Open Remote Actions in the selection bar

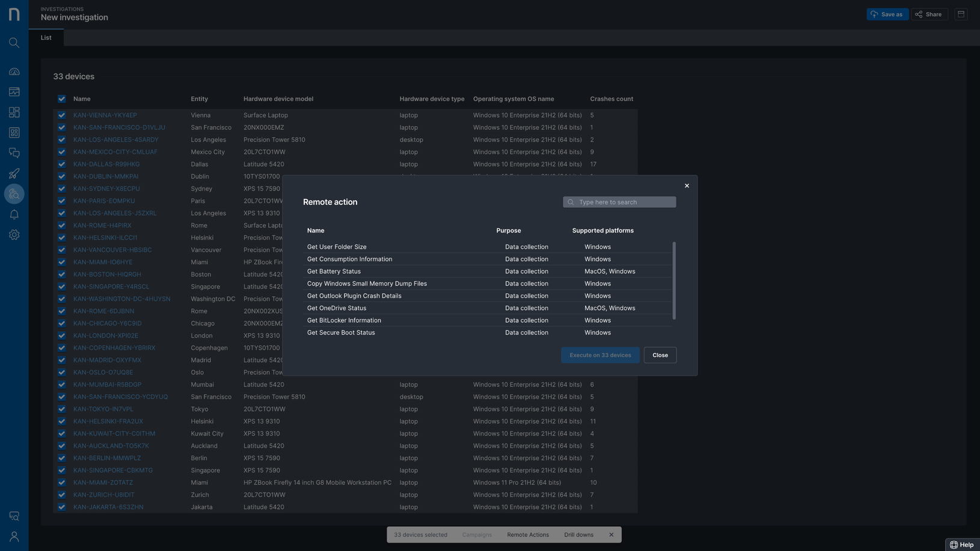(x=527, y=535)
